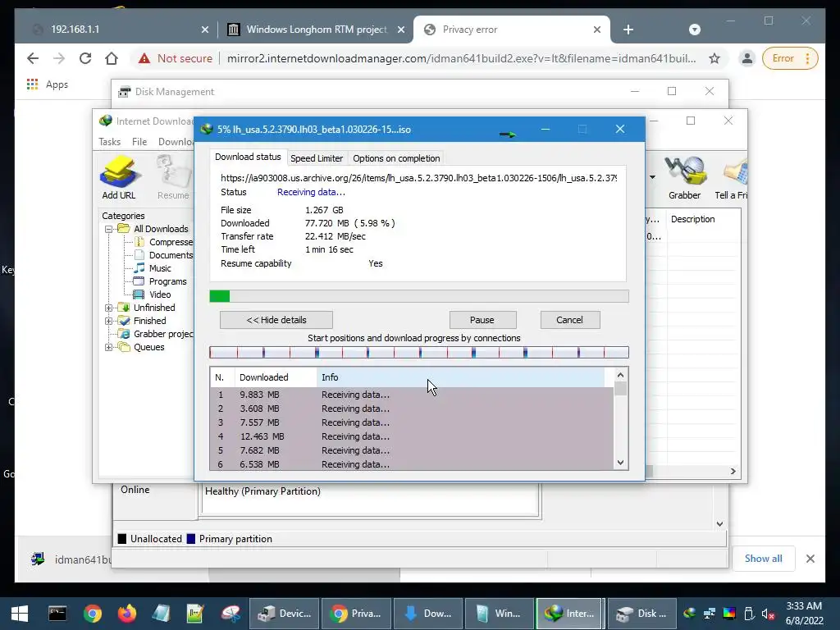Open a new Chrome tab with plus
Screen dimensions: 840x630
(x=628, y=30)
